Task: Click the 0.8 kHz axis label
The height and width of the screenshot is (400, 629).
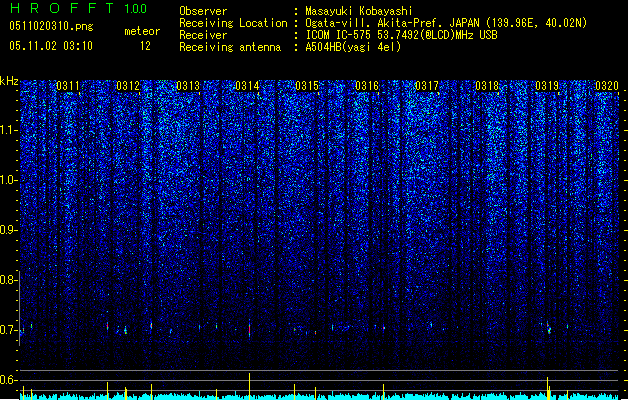Action: (8, 280)
